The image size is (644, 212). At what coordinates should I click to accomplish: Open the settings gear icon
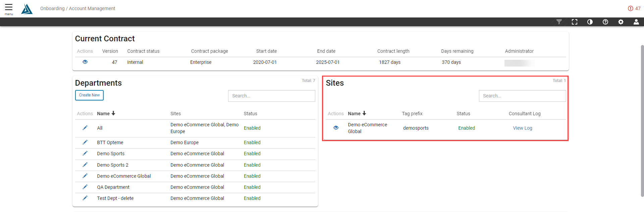(x=621, y=22)
